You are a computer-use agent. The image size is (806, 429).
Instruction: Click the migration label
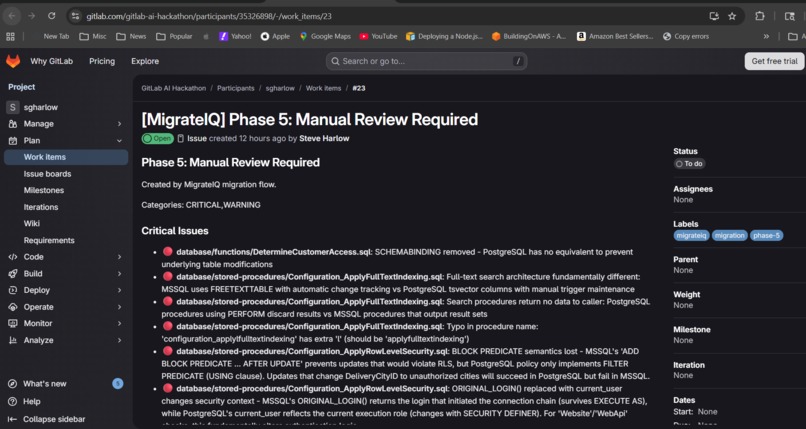coord(729,236)
